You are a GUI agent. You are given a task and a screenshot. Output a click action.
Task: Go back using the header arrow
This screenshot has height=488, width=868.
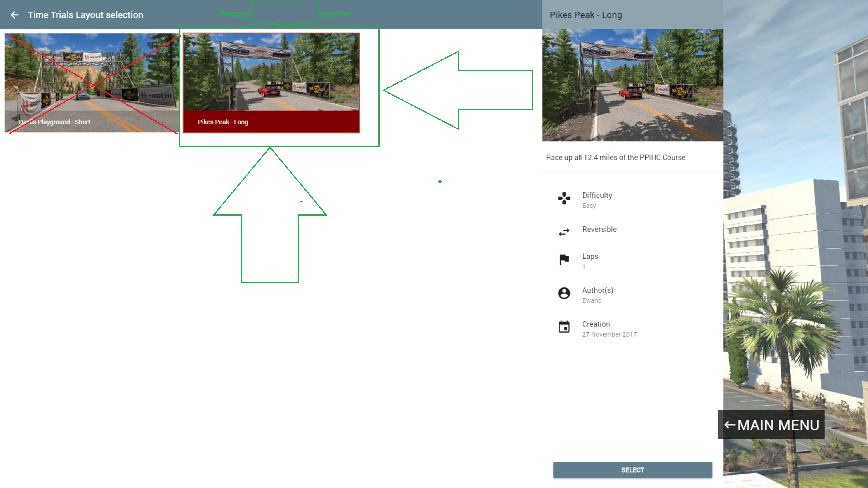[x=14, y=15]
